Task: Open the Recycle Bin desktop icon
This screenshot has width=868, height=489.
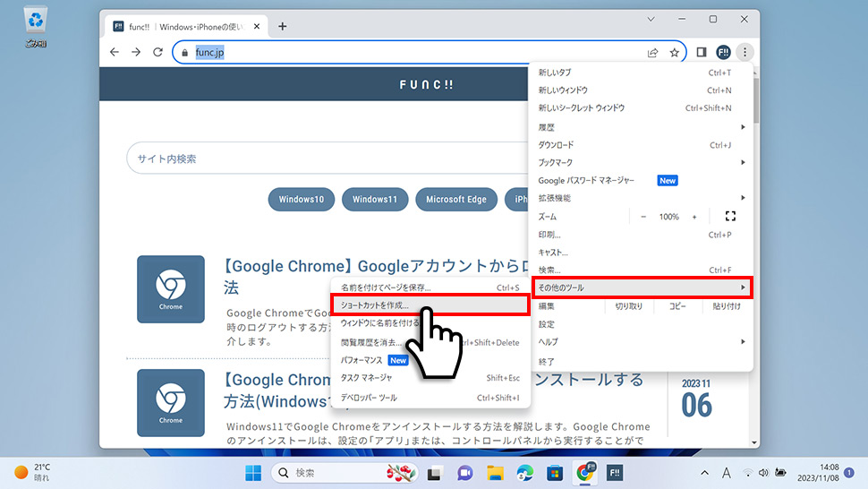Action: [x=36, y=27]
